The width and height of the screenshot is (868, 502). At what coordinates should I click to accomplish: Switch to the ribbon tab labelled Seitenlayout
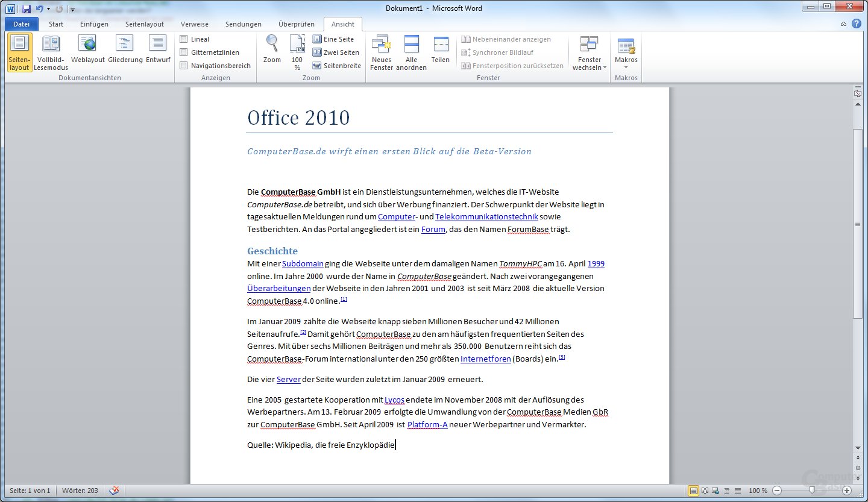(x=145, y=24)
